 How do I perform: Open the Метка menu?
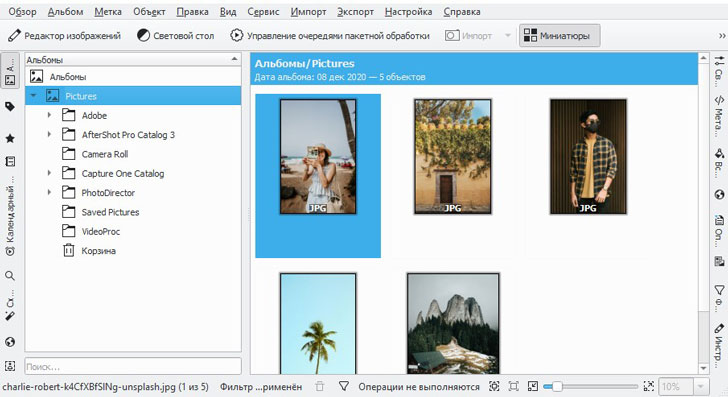click(x=108, y=12)
